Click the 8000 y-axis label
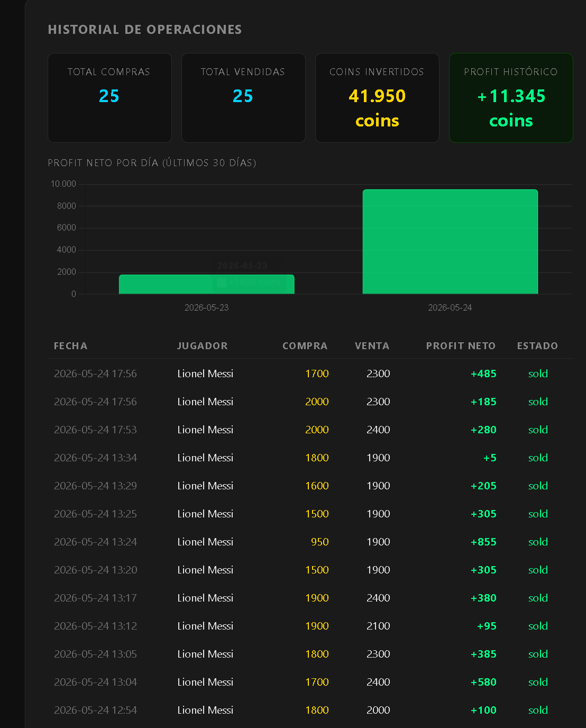Viewport: 586px width, 728px height. tap(67, 206)
